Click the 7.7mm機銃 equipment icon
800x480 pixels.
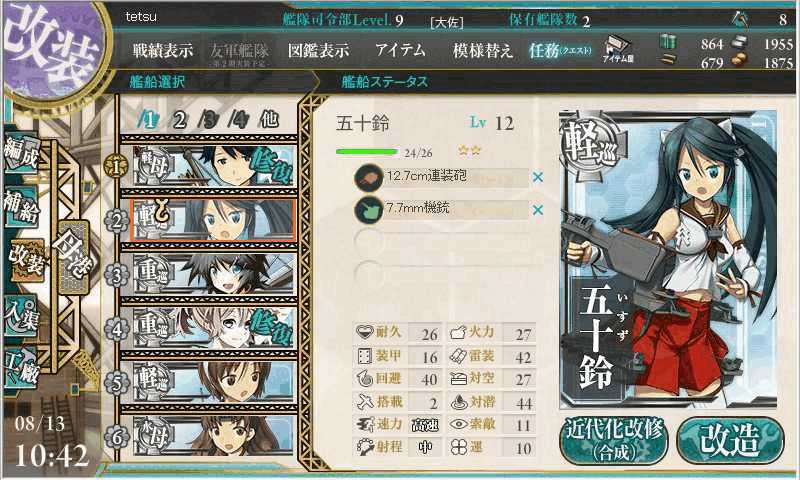tap(369, 210)
